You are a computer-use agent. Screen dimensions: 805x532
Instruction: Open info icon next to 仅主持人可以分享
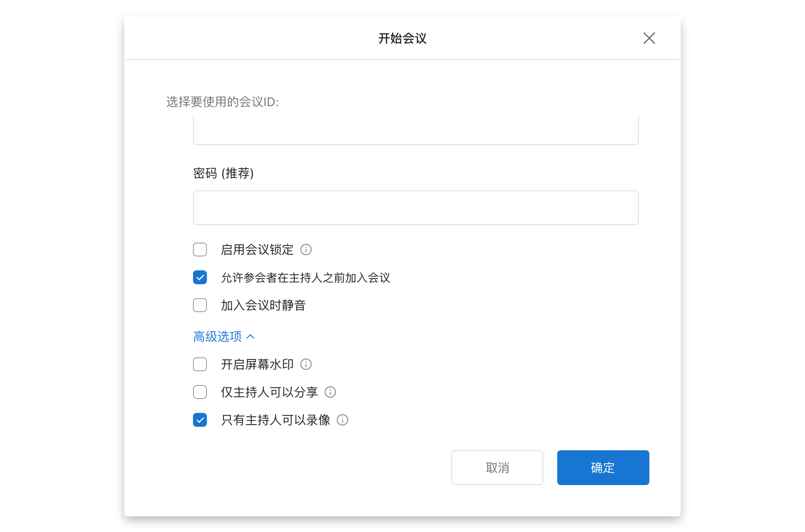[x=331, y=392]
